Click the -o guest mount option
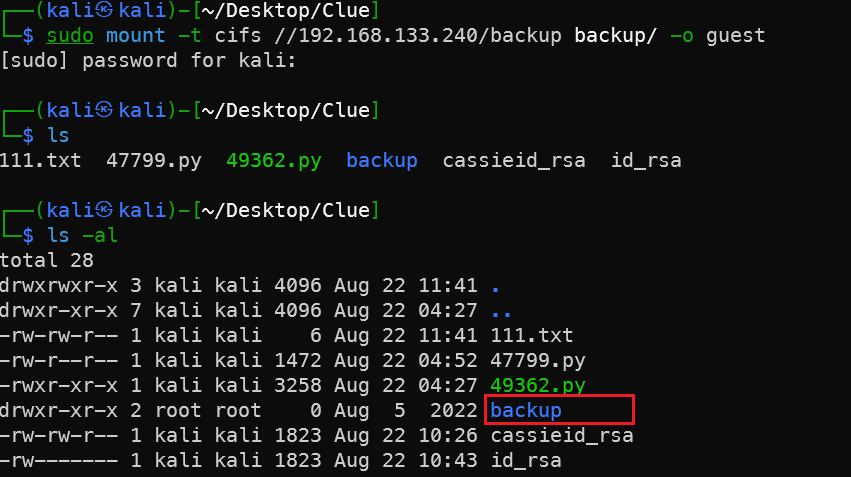 pyautogui.click(x=717, y=35)
